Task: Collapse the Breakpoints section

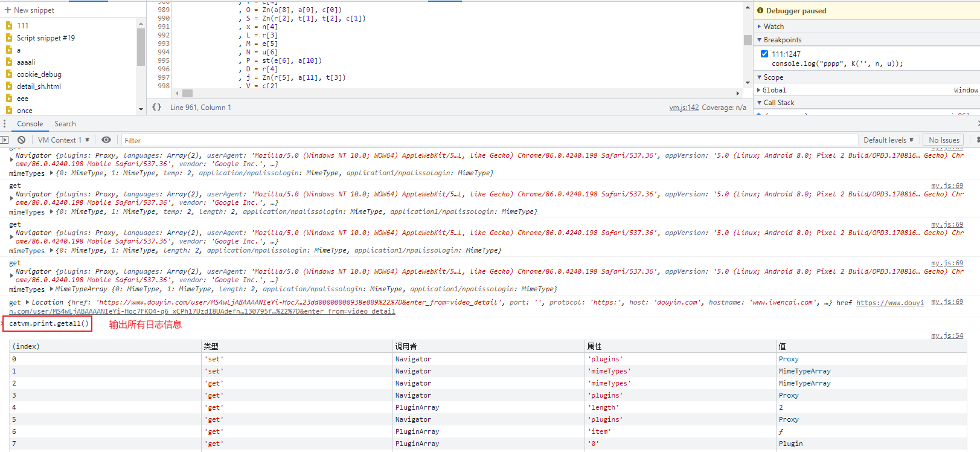Action: [x=760, y=40]
